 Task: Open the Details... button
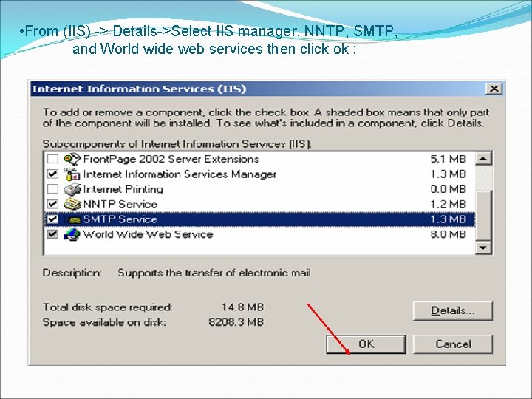(x=453, y=310)
